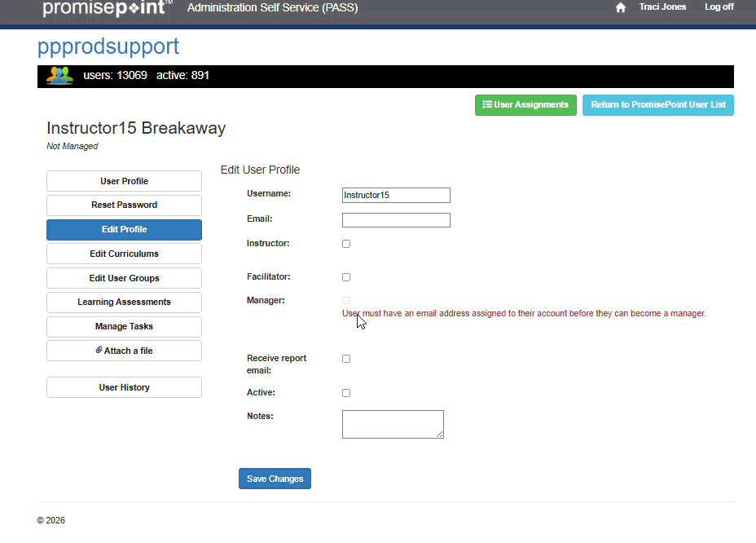
Task: Open Manage Tasks page
Action: (124, 327)
